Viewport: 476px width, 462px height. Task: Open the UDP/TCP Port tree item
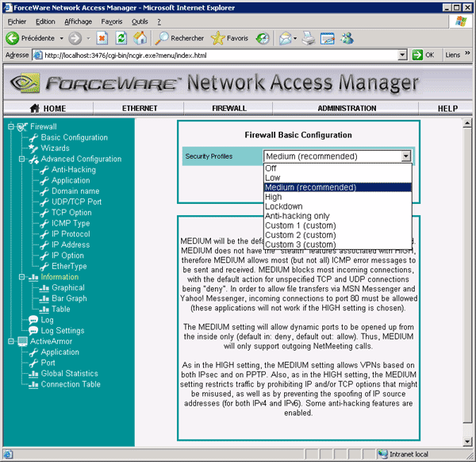(76, 202)
